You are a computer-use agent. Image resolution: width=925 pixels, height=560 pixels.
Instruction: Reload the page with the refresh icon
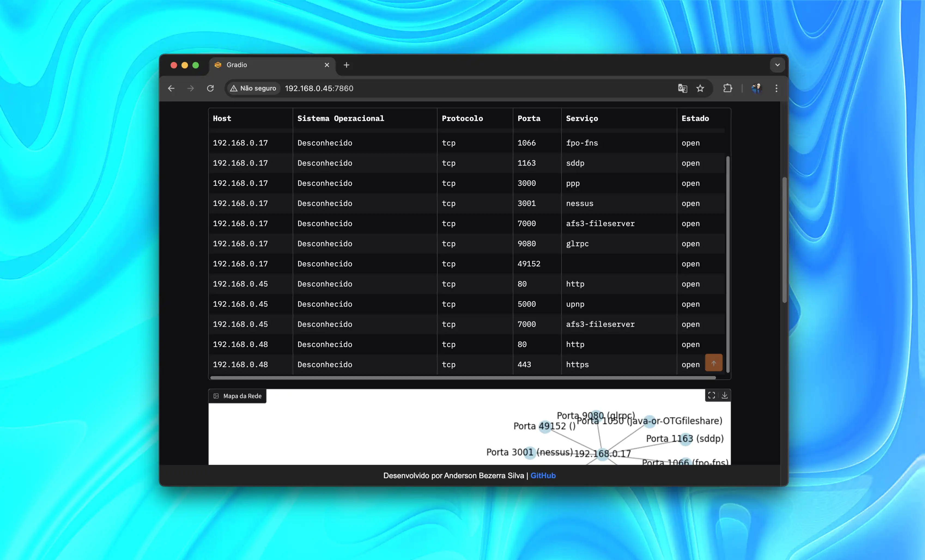210,88
